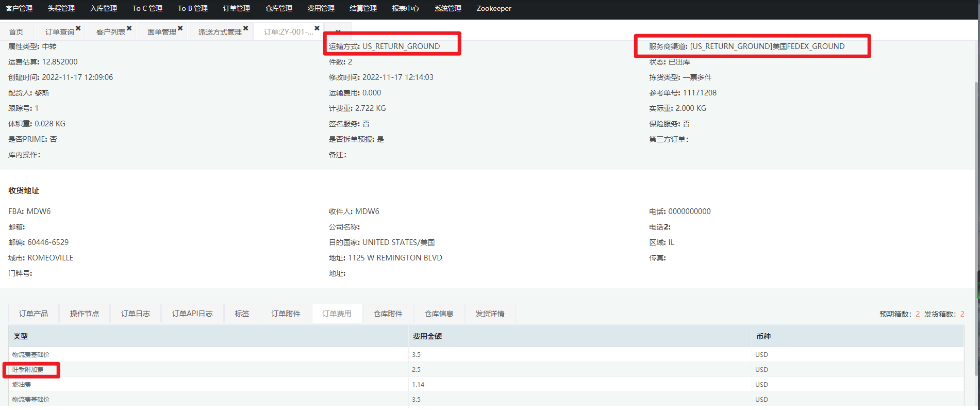Open the 费用管理 menu
The width and height of the screenshot is (980, 410).
pyautogui.click(x=321, y=8)
